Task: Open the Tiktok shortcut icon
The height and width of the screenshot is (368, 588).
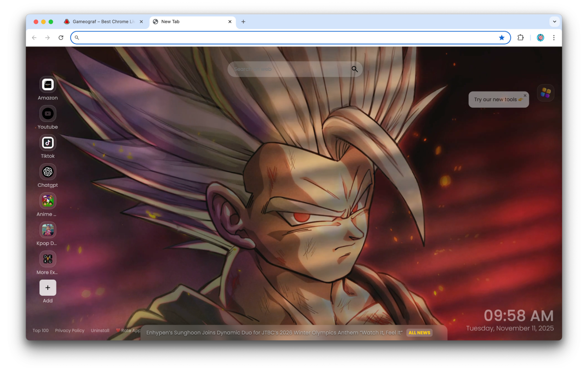Action: 48,143
